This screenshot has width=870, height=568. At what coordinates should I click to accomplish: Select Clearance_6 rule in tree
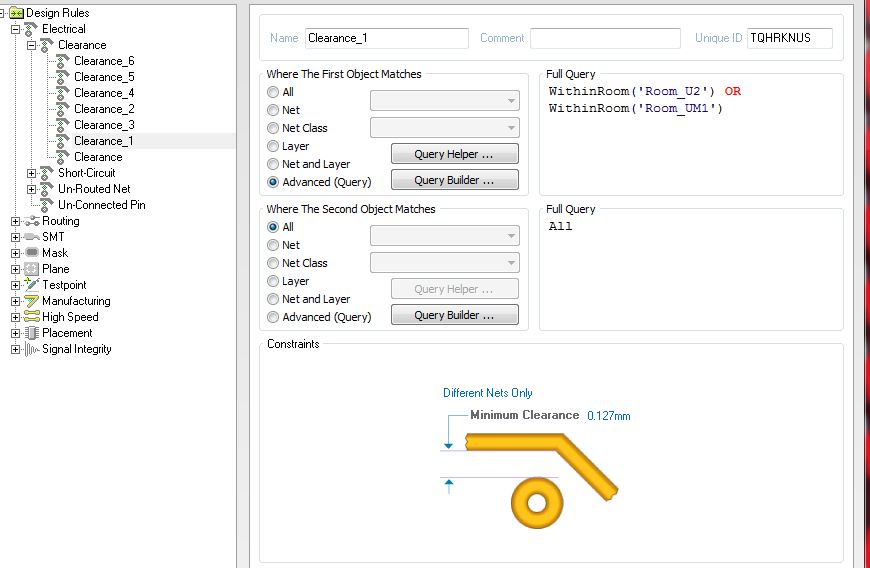click(104, 61)
